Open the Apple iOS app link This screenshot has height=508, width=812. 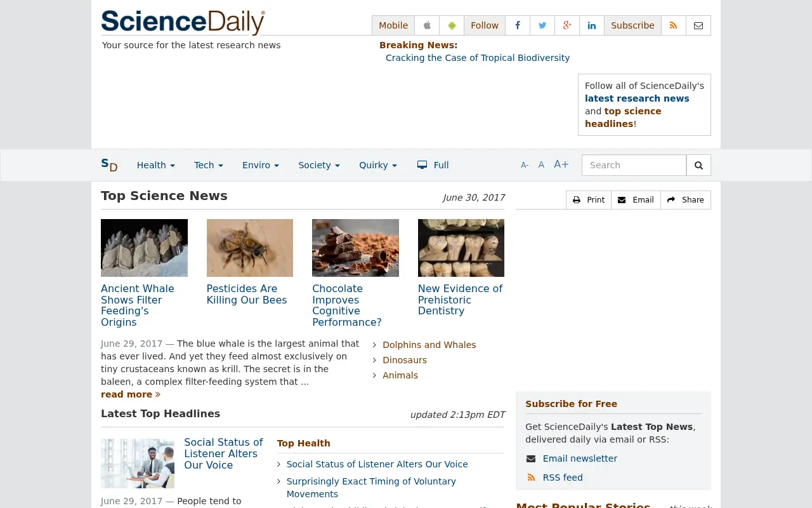tap(427, 25)
